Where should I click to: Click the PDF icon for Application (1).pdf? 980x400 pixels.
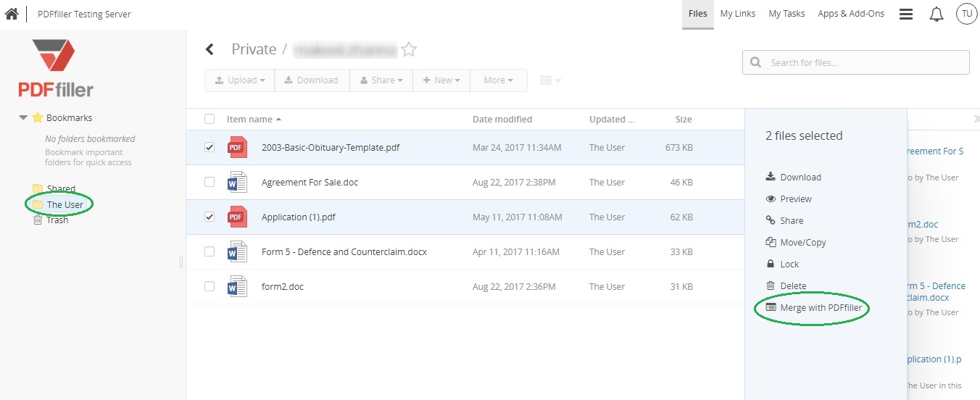[x=238, y=217]
